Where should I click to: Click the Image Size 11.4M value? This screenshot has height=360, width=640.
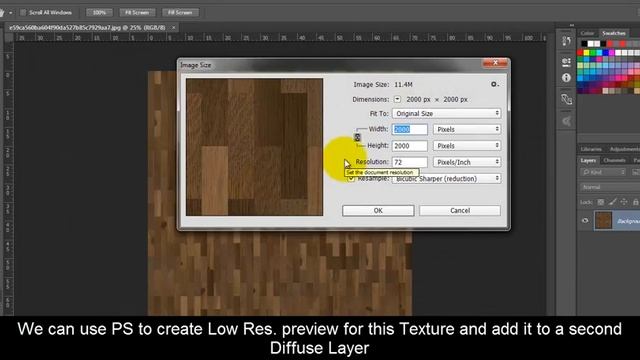click(x=403, y=84)
